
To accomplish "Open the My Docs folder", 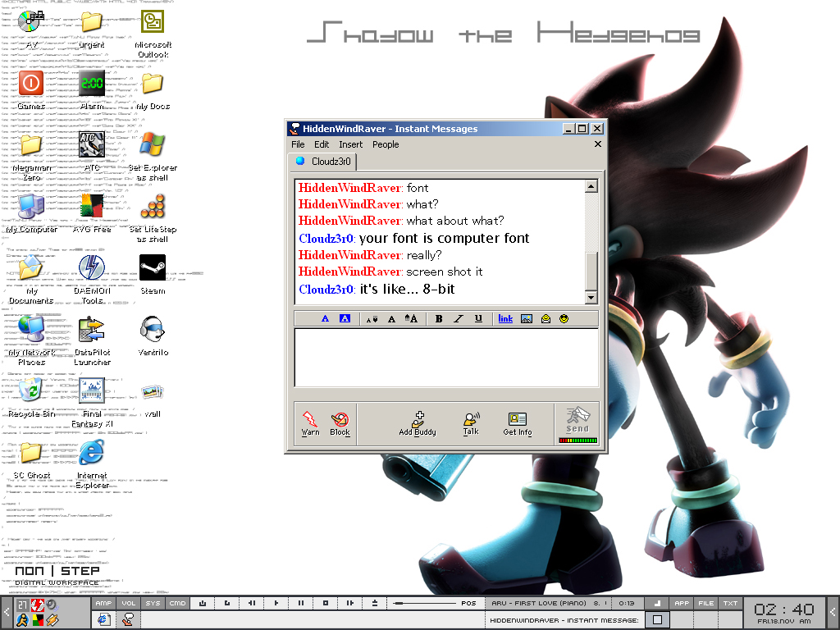I will click(153, 91).
